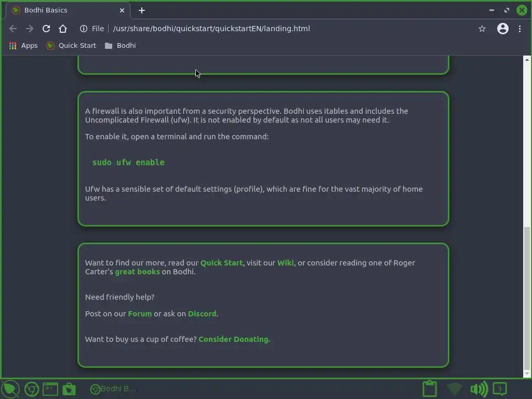Go forward to next page
The height and width of the screenshot is (399, 532).
point(30,29)
